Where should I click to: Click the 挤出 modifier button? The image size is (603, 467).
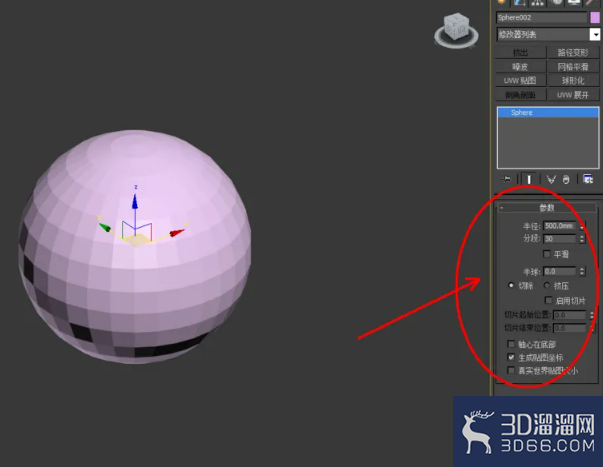[x=521, y=52]
